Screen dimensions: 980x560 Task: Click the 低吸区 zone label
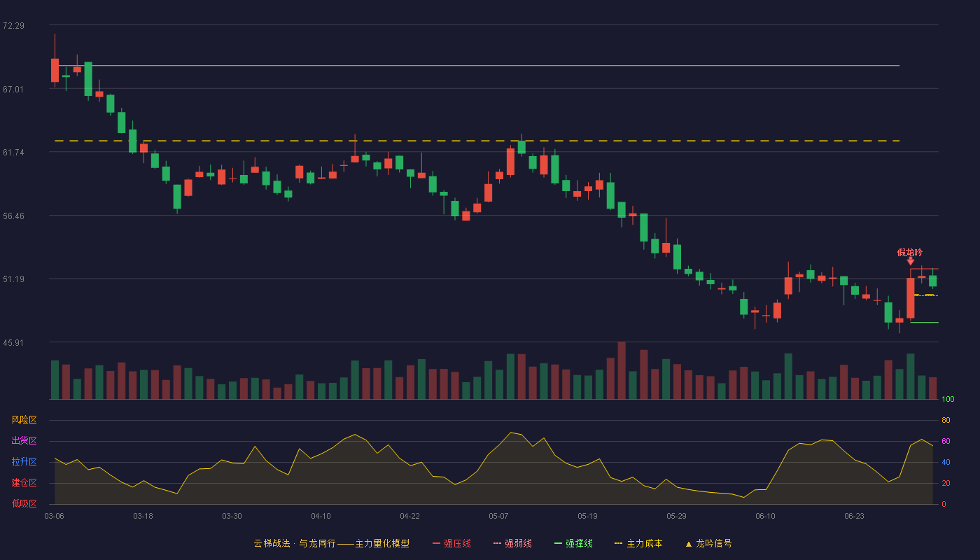tap(24, 504)
